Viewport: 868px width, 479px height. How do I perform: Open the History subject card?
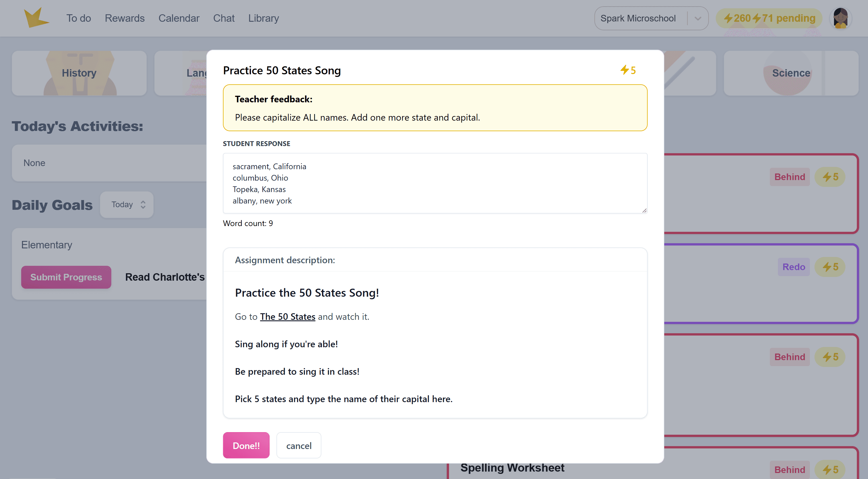[79, 73]
